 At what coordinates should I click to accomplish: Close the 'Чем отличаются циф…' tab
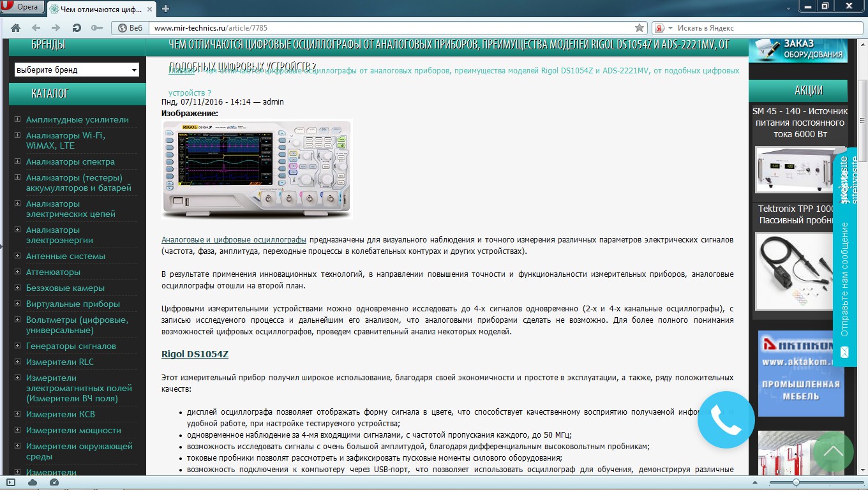pos(148,9)
